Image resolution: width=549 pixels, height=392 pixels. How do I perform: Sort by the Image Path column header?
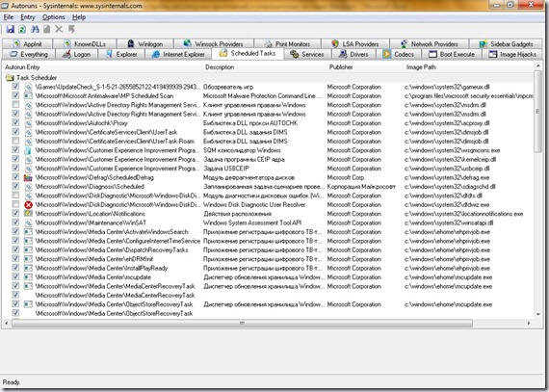(468, 67)
